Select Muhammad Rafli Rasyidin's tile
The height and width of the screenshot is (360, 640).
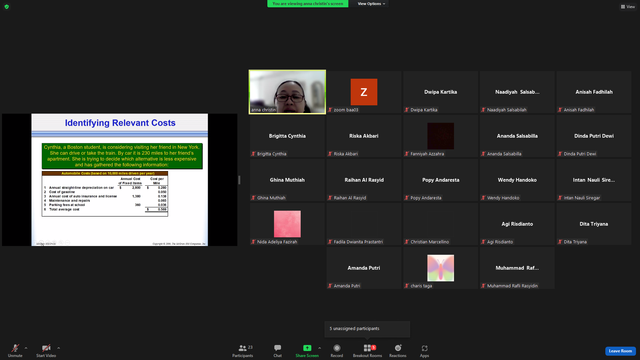click(517, 268)
